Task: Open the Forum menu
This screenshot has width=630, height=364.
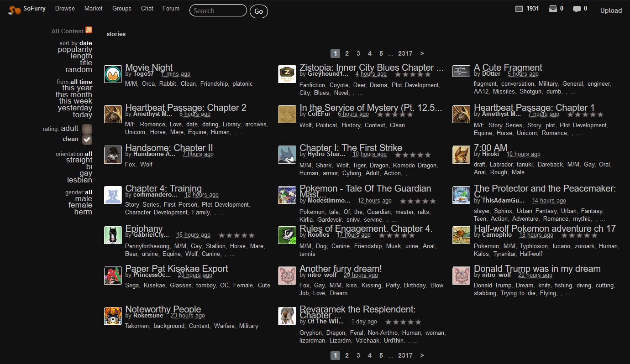Action: click(171, 8)
